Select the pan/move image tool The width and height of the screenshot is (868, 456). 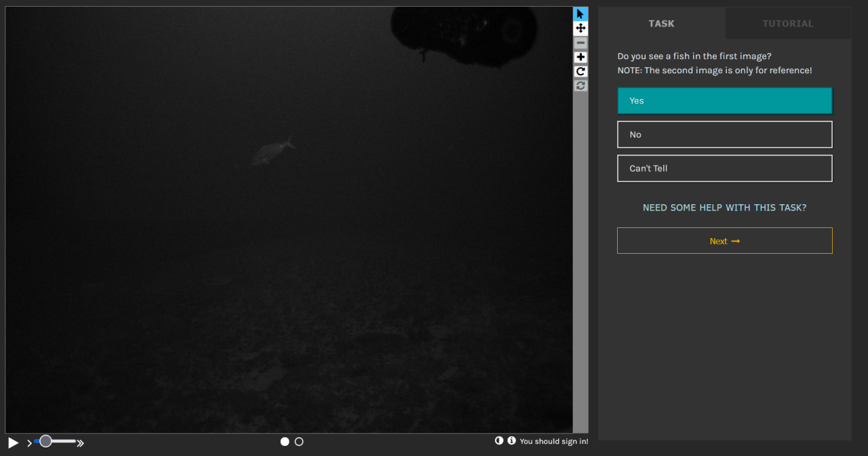coord(580,28)
